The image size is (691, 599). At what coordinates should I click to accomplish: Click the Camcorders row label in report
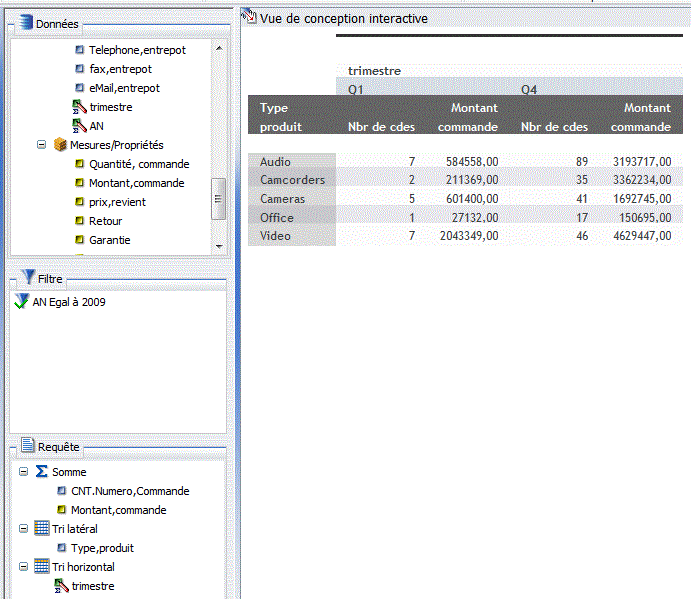[292, 180]
